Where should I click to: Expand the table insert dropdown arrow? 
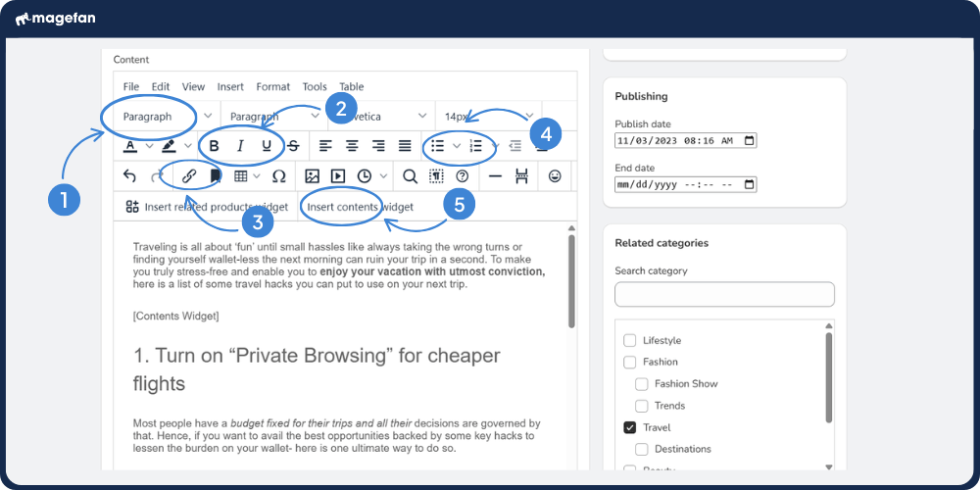point(257,176)
